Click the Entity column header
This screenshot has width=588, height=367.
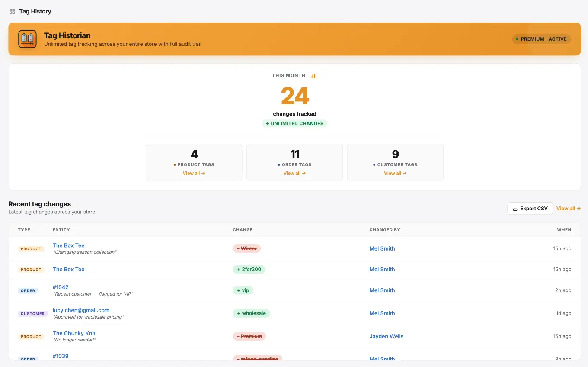pyautogui.click(x=61, y=230)
